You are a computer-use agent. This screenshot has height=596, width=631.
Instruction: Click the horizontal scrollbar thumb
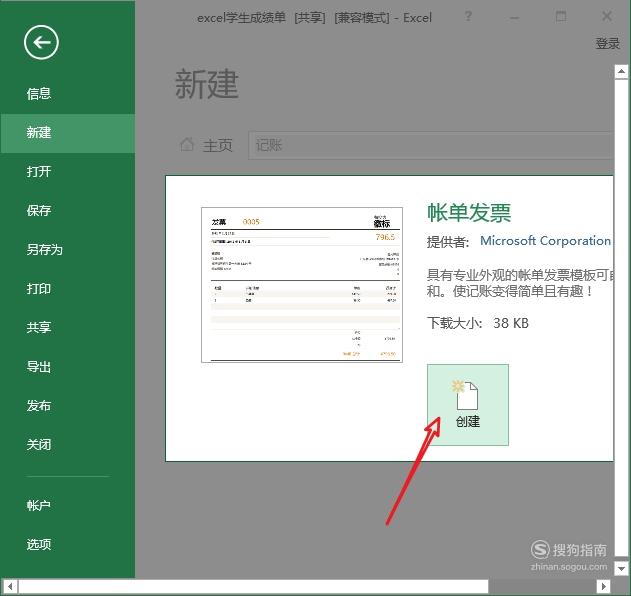click(x=254, y=586)
